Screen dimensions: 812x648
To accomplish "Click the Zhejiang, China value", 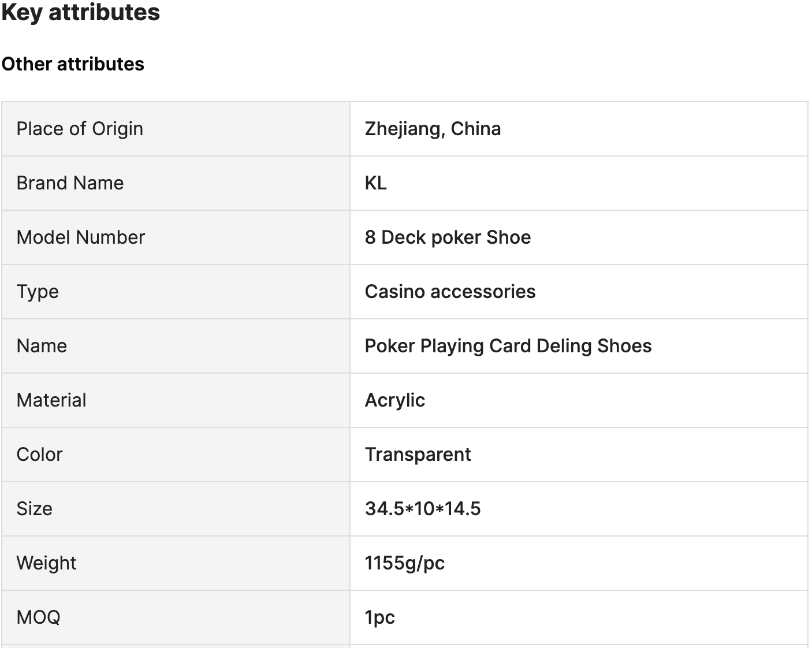I will pos(433,129).
